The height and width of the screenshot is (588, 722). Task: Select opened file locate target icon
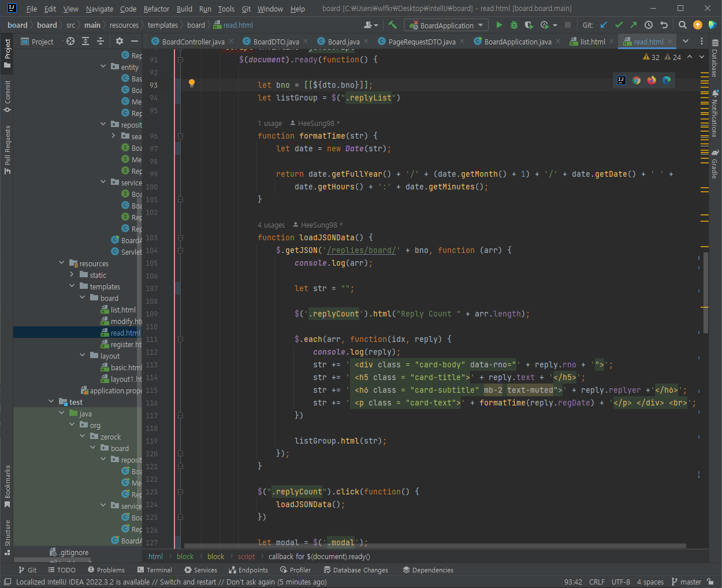(70, 41)
